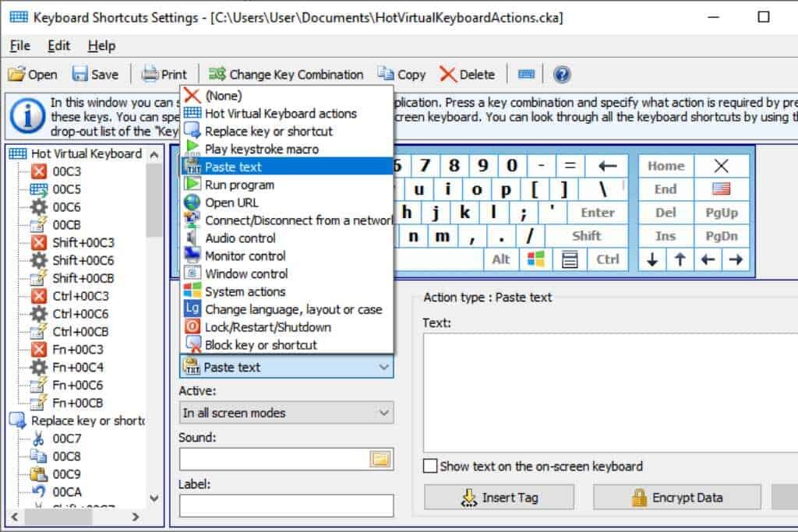This screenshot has height=532, width=798.
Task: Click the Encrypt Data button
Action: tap(676, 497)
